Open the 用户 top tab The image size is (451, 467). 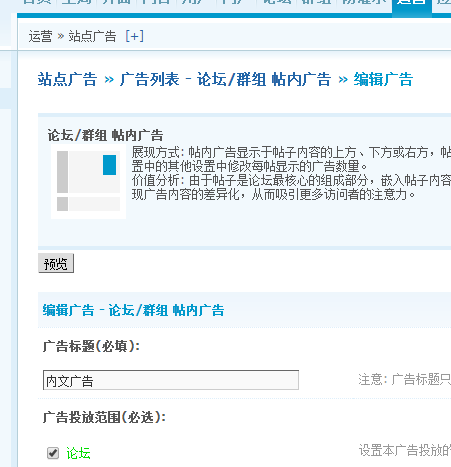[x=196, y=3]
